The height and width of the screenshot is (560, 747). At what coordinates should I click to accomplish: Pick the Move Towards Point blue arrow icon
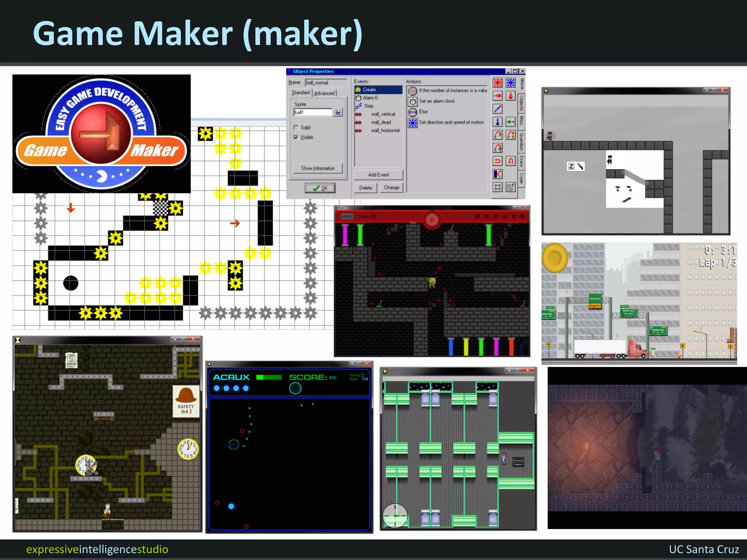(x=498, y=109)
